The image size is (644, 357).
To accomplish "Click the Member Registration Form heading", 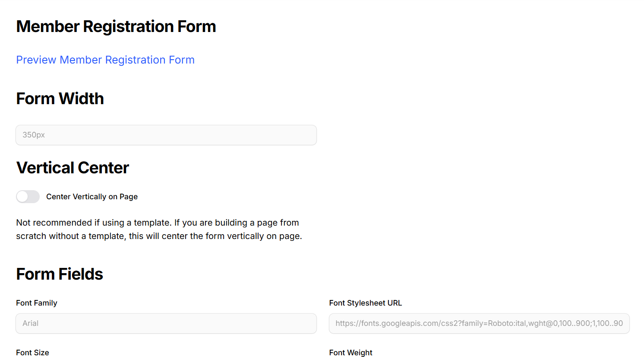I will click(x=116, y=26).
